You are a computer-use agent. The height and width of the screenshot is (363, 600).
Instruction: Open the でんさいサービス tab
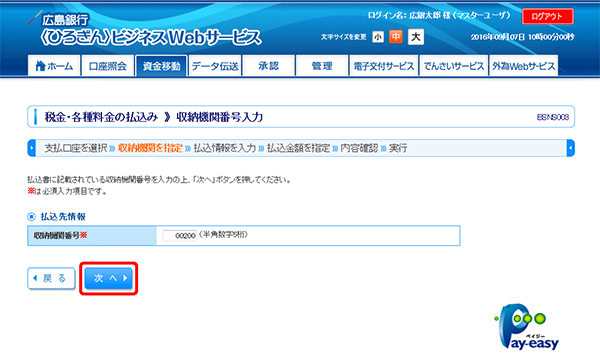pos(454,66)
